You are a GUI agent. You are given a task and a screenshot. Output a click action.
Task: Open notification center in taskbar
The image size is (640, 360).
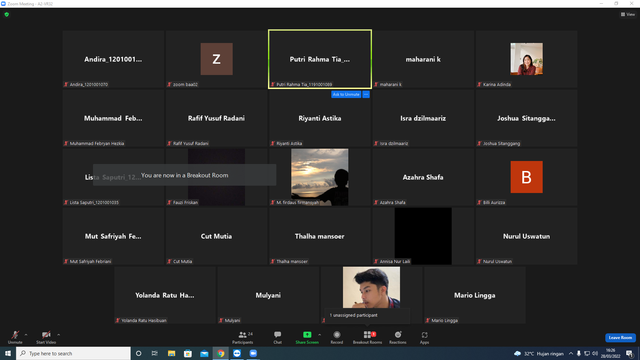click(x=629, y=353)
